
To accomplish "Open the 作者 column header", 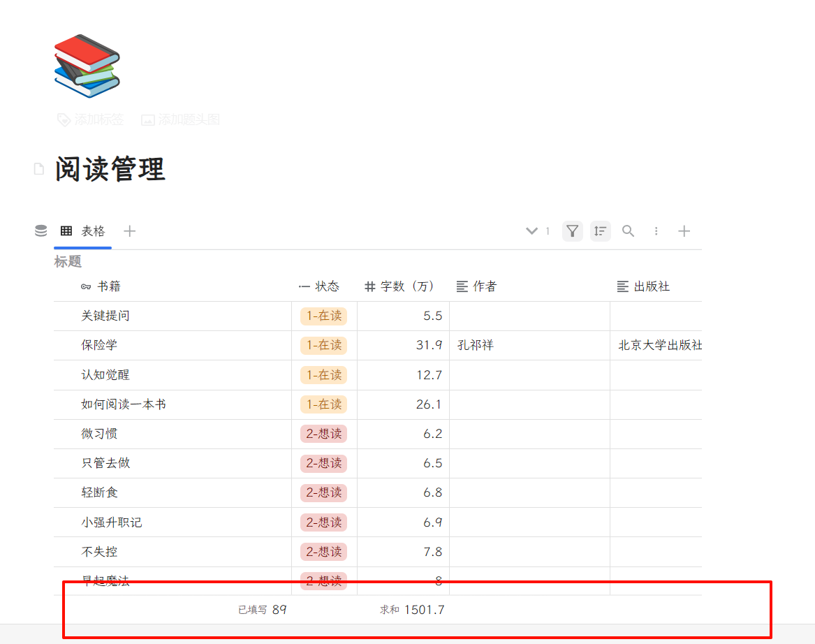I will coord(529,286).
